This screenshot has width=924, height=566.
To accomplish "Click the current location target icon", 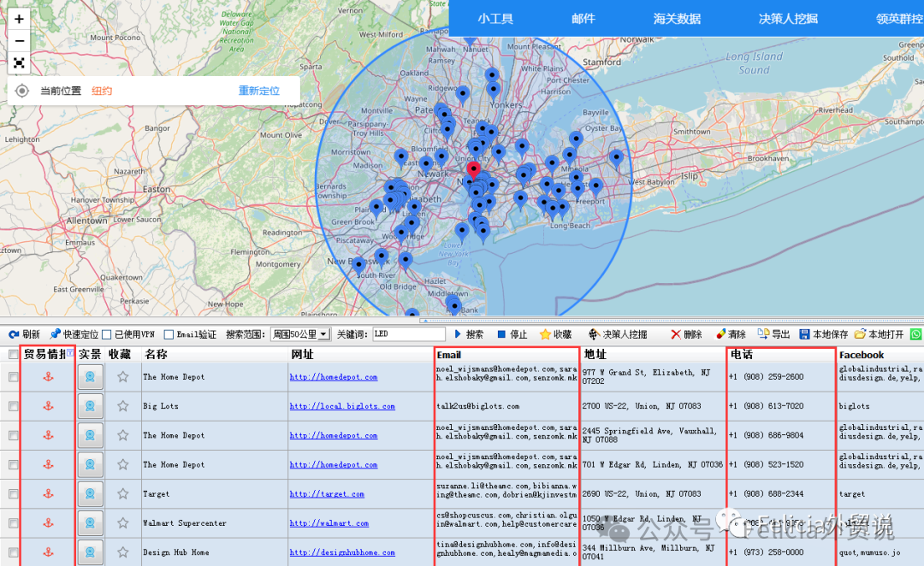I will pos(21,91).
